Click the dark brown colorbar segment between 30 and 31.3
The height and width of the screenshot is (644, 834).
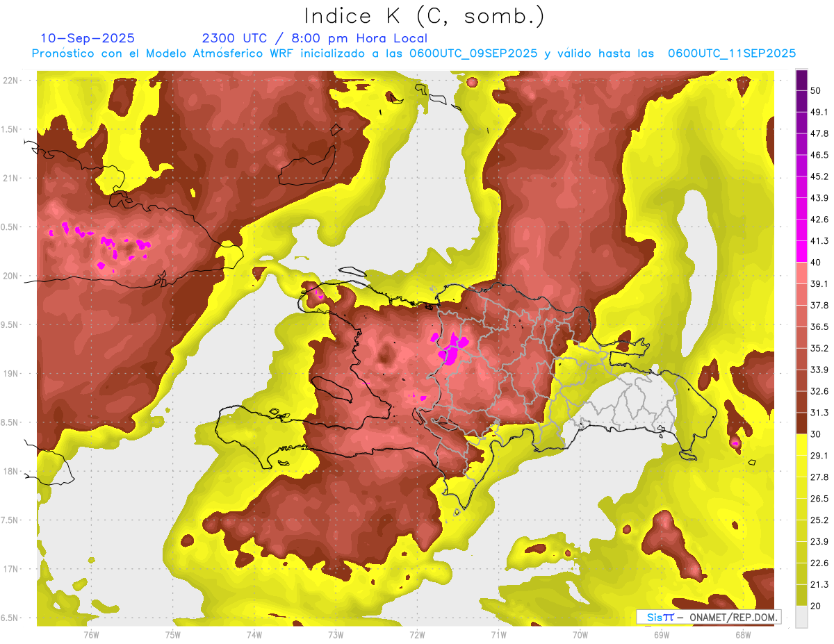click(x=802, y=423)
